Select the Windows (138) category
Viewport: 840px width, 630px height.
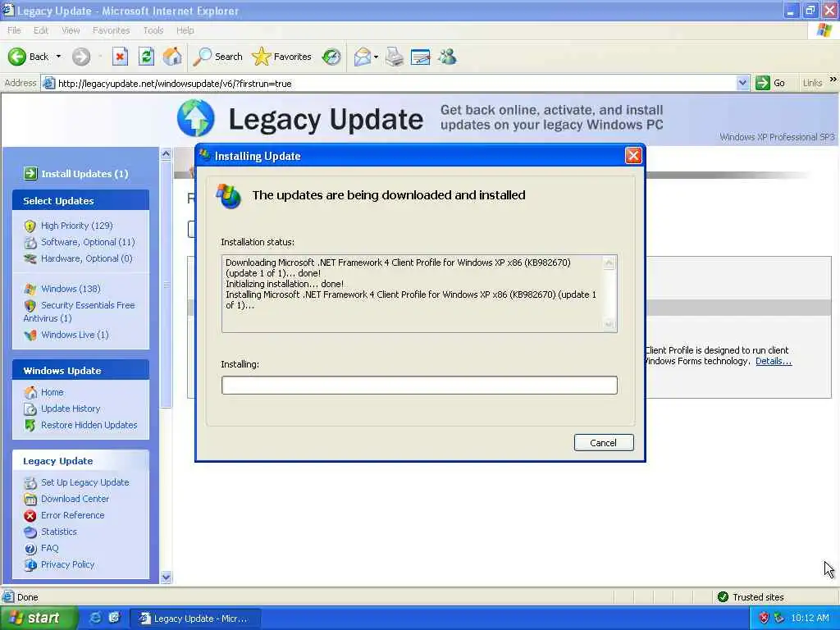(71, 289)
